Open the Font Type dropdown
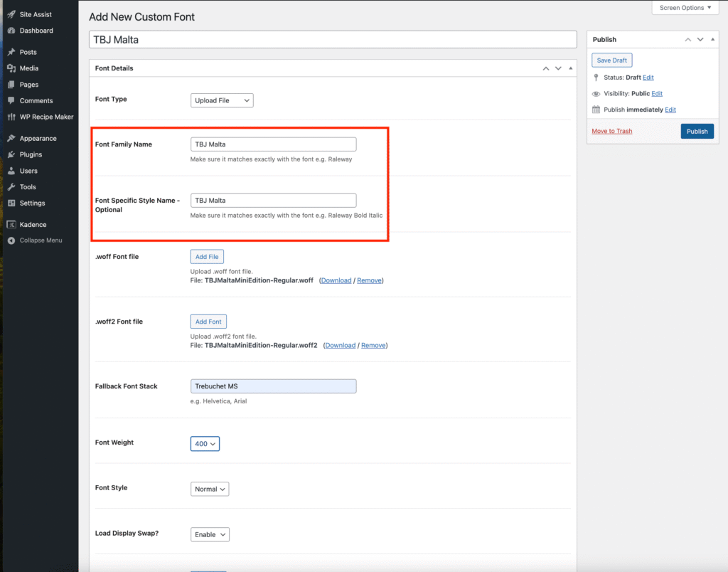This screenshot has height=572, width=728. pyautogui.click(x=222, y=100)
